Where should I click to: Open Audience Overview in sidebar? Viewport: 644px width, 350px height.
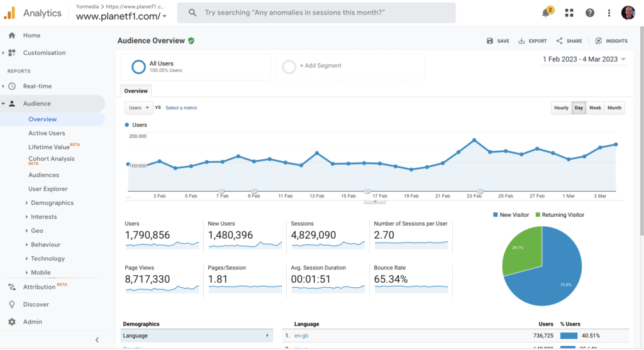point(42,119)
